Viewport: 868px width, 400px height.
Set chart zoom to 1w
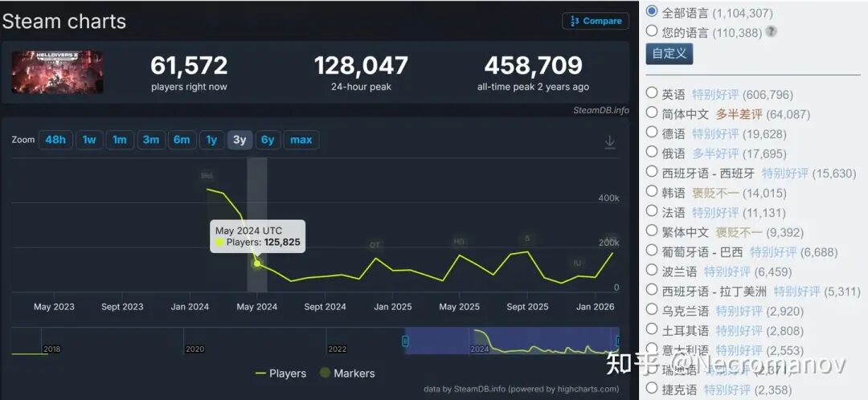[x=89, y=140]
